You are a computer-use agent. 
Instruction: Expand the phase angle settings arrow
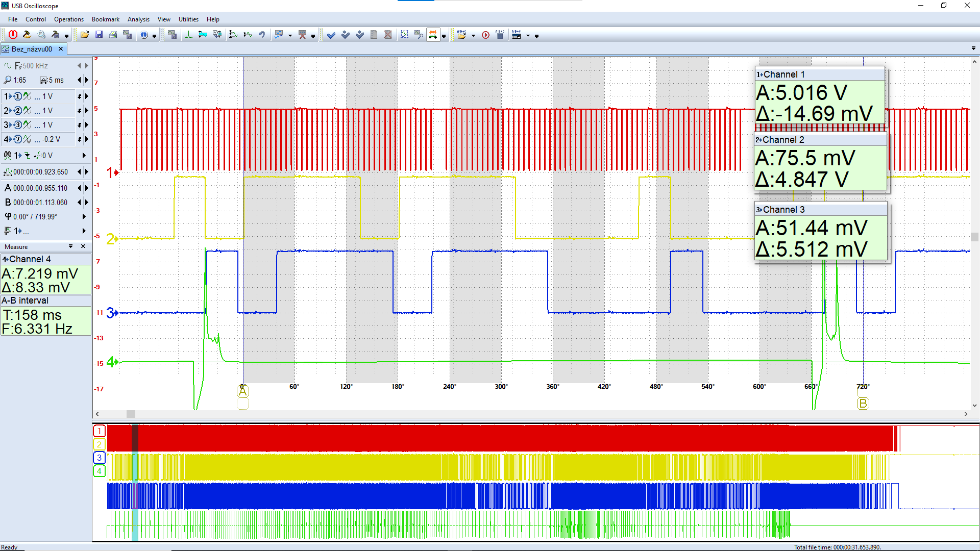[84, 216]
